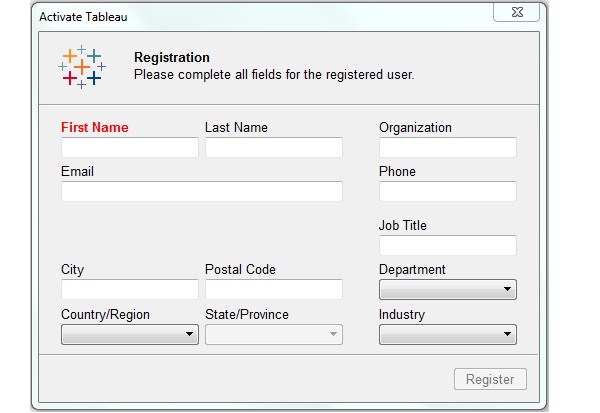Focus the Last Name text box
The width and height of the screenshot is (600, 413).
click(273, 148)
